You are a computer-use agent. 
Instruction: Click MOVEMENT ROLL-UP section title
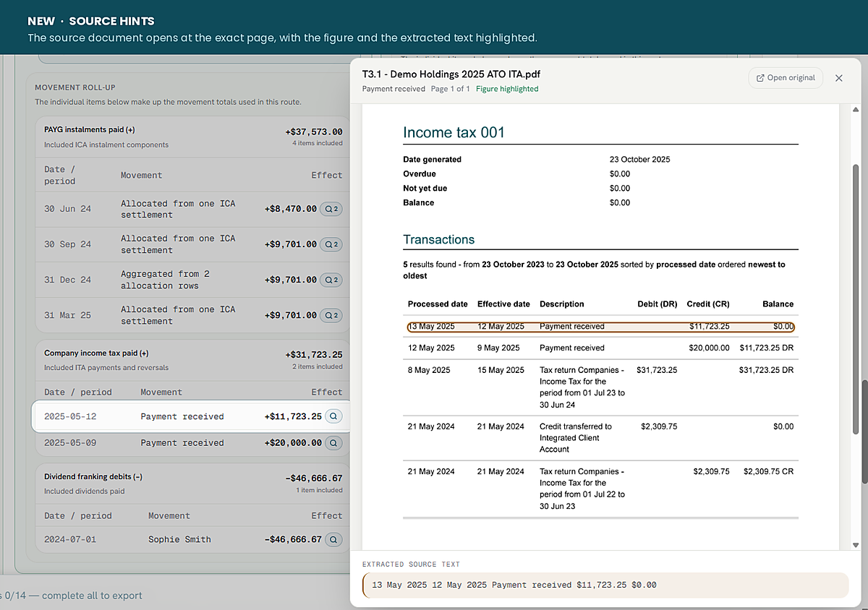[x=75, y=87]
